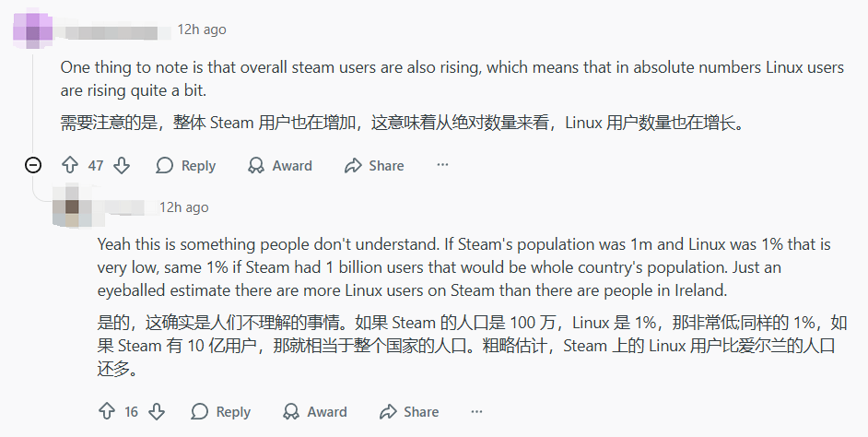Downvote the 16-point reply
The image size is (868, 437).
tap(157, 411)
